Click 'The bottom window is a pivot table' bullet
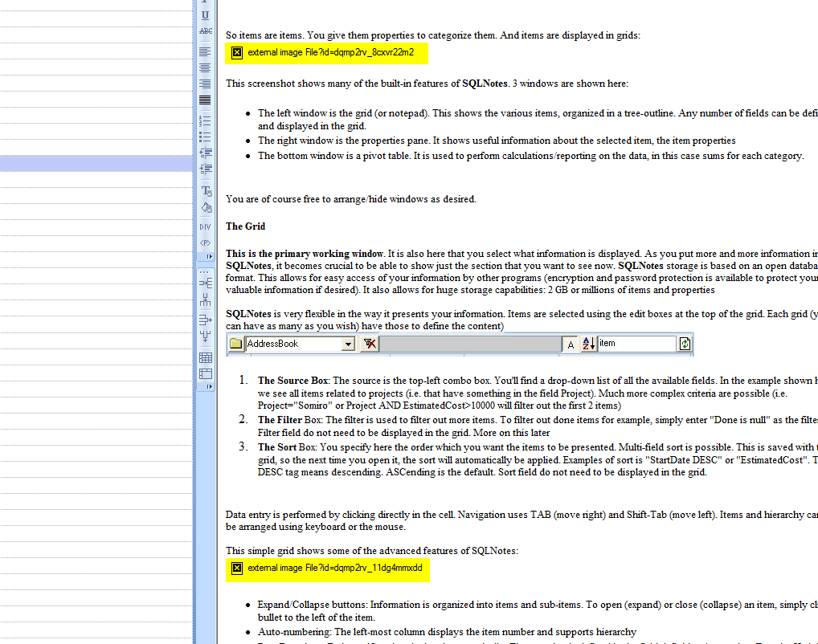Screen dimensions: 818x644 [x=531, y=156]
